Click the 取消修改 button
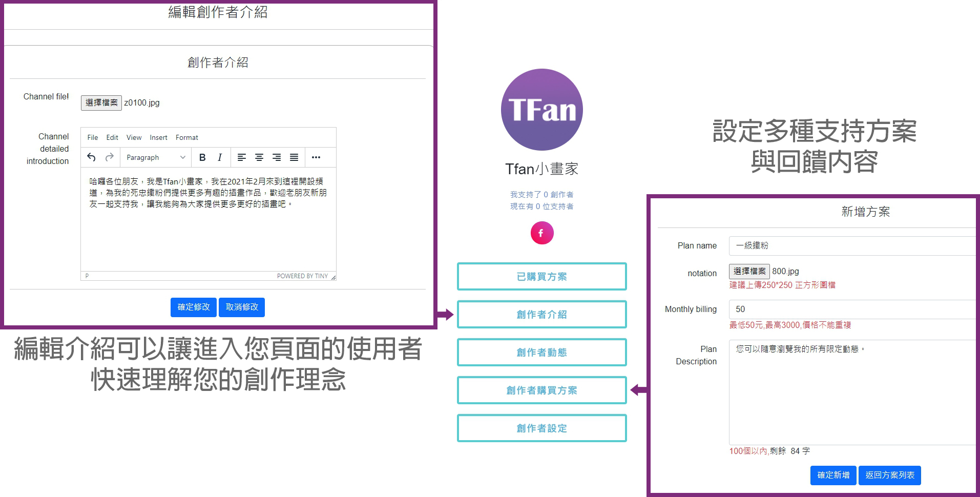The width and height of the screenshot is (980, 497). [x=242, y=307]
